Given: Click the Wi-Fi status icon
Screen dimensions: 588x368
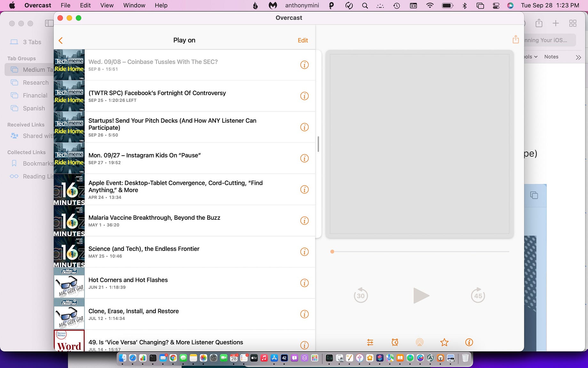Looking at the screenshot, I should point(430,5).
